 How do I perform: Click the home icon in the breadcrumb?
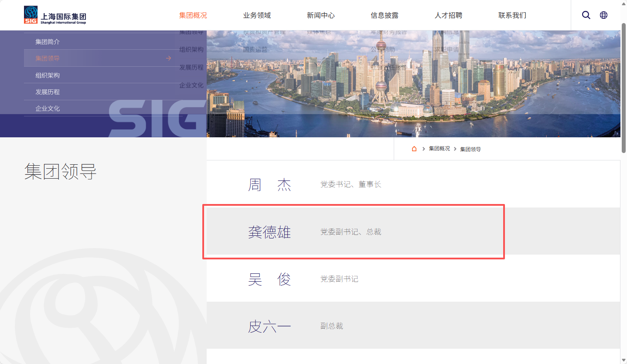pos(414,149)
